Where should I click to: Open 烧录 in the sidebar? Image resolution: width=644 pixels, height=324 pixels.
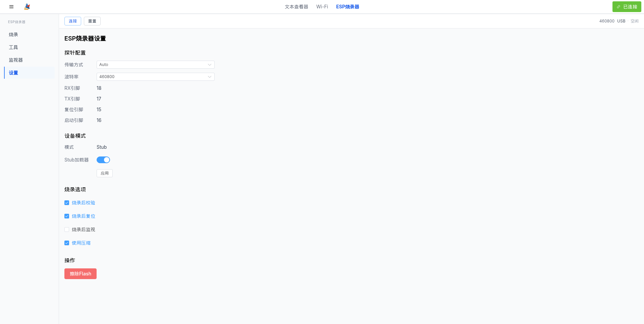[x=13, y=35]
